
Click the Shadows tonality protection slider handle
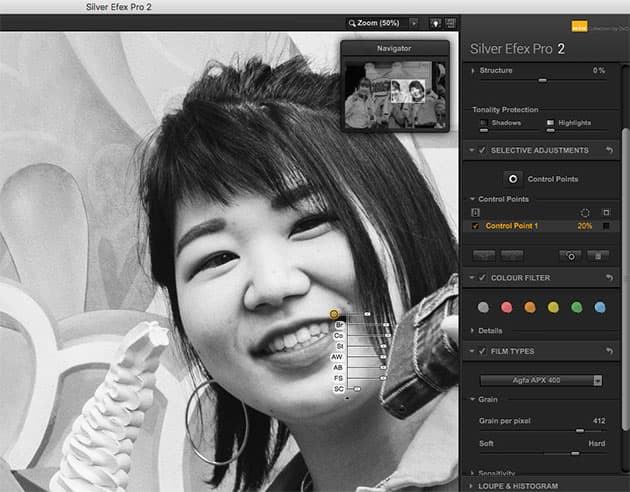484,131
